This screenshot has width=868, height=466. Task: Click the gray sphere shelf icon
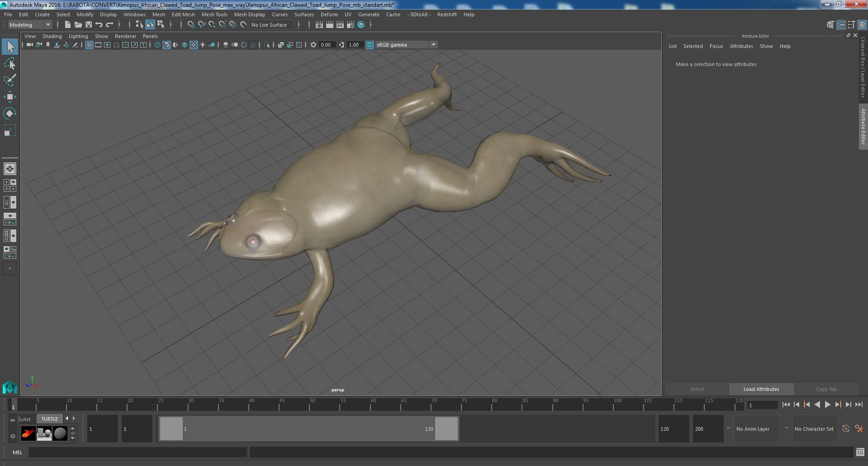pyautogui.click(x=60, y=433)
